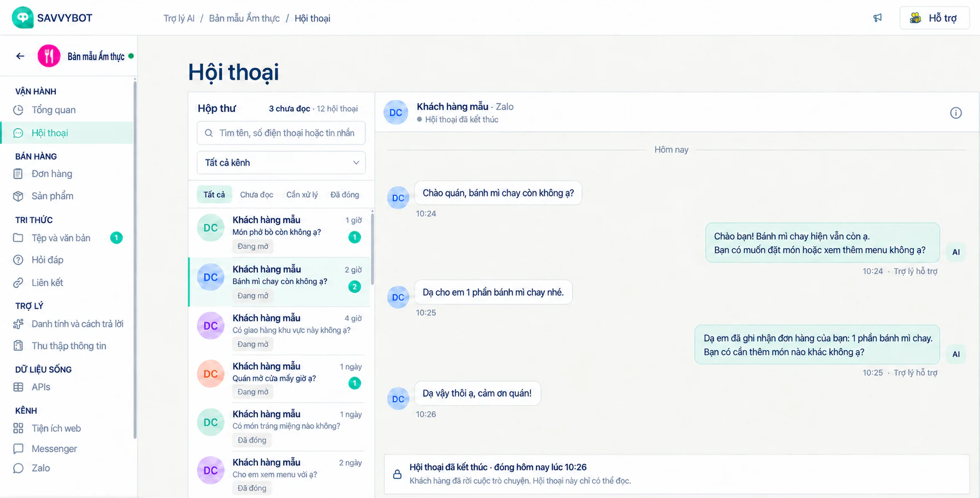Screen dimensions: 980x498
Task: Select the Tất cả filter tab
Action: (x=214, y=194)
